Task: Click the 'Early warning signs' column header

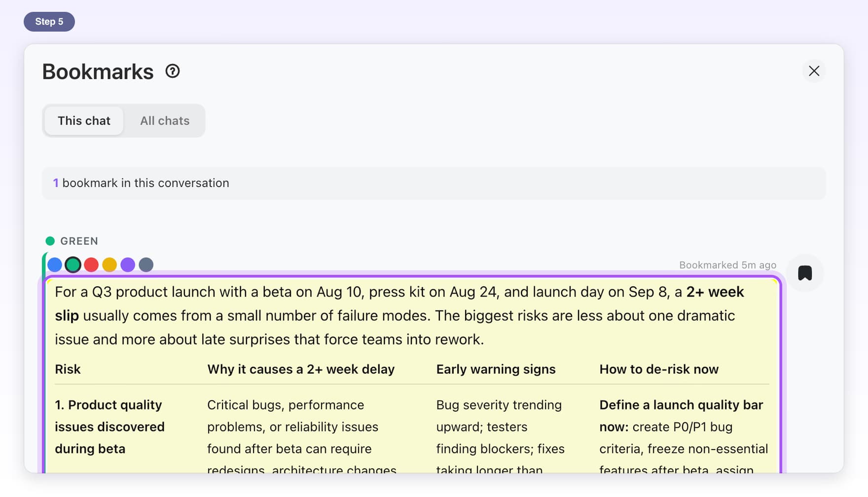Action: 496,369
